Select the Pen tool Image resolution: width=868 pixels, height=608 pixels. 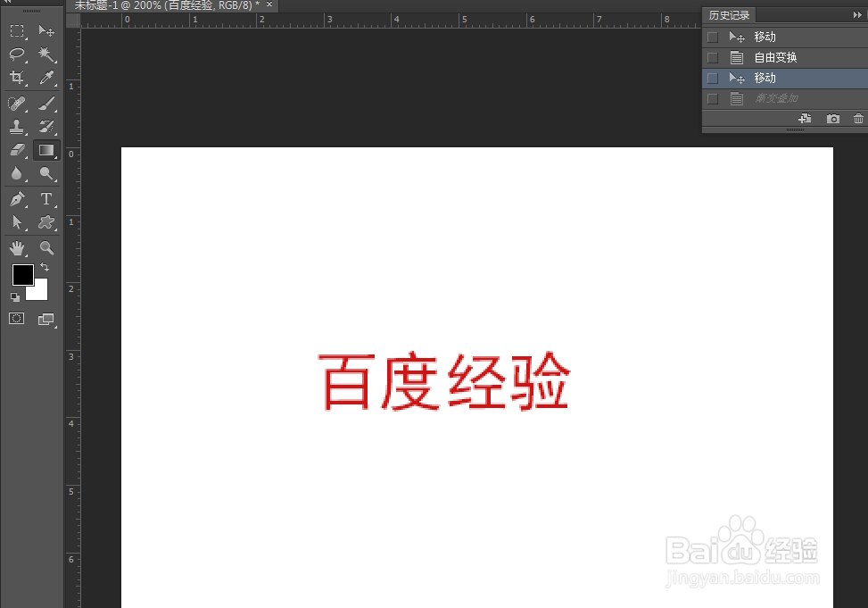tap(17, 199)
